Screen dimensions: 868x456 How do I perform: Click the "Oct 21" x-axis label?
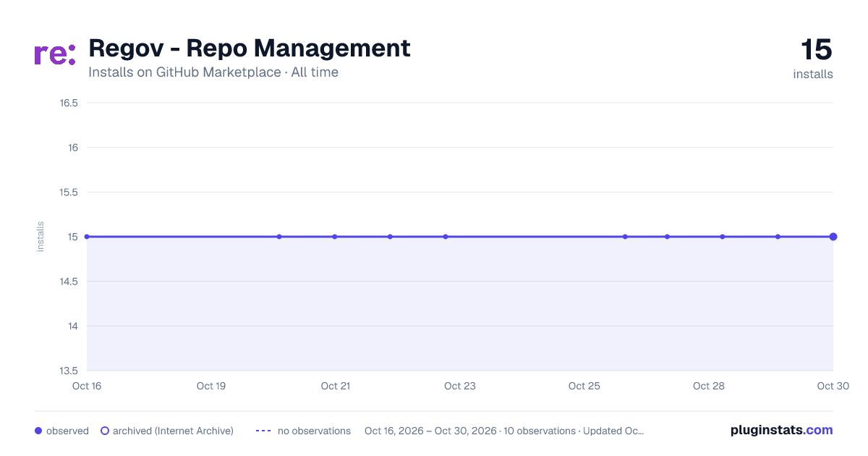tap(336, 386)
